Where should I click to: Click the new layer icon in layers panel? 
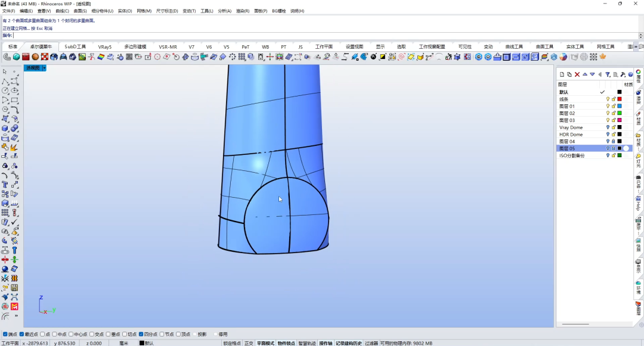(562, 74)
